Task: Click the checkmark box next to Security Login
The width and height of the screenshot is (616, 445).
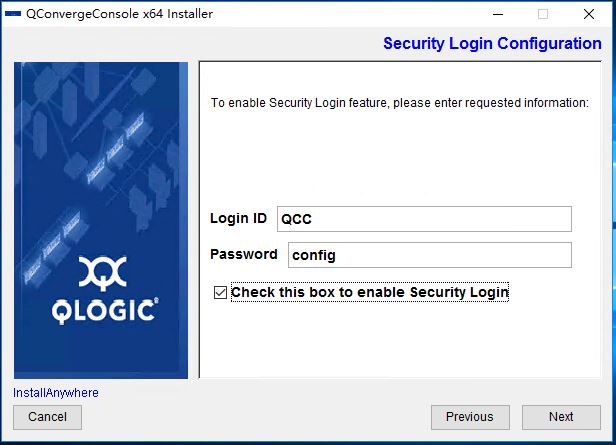Action: (220, 292)
